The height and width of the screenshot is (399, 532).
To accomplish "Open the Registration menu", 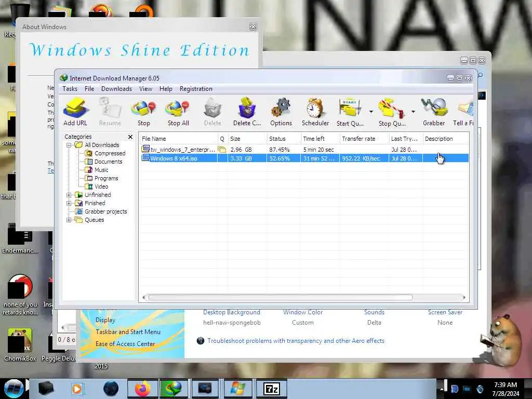I will coord(196,89).
